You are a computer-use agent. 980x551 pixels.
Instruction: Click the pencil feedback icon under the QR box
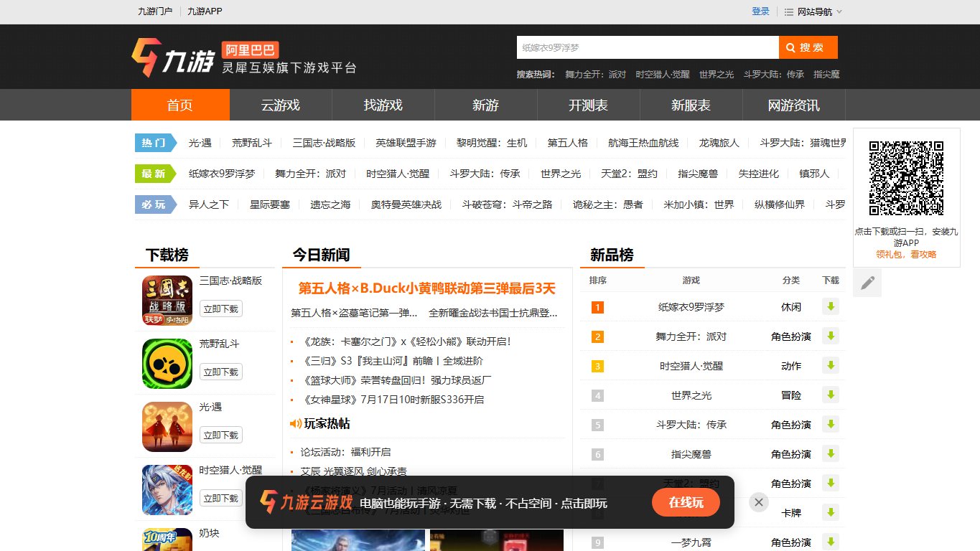[x=867, y=283]
